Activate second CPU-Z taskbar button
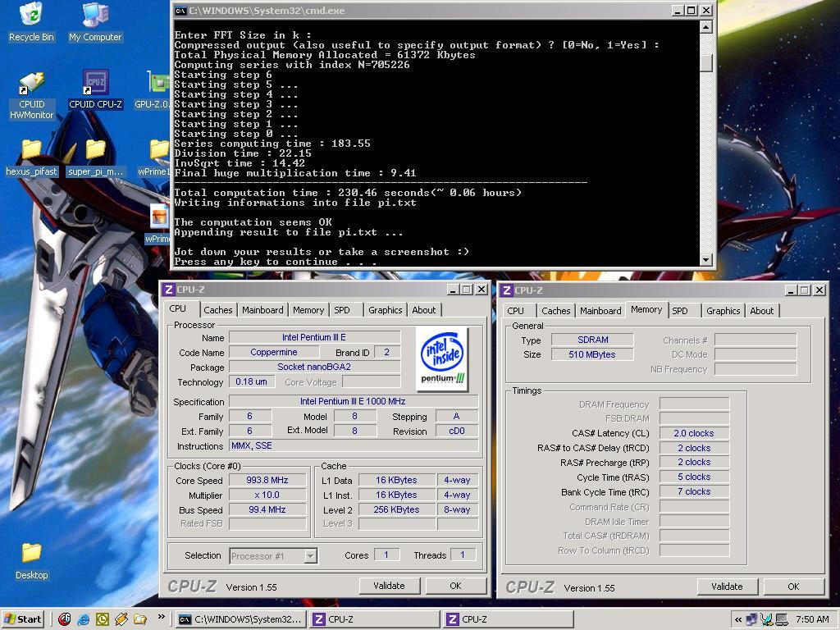Image resolution: width=840 pixels, height=630 pixels. (509, 619)
